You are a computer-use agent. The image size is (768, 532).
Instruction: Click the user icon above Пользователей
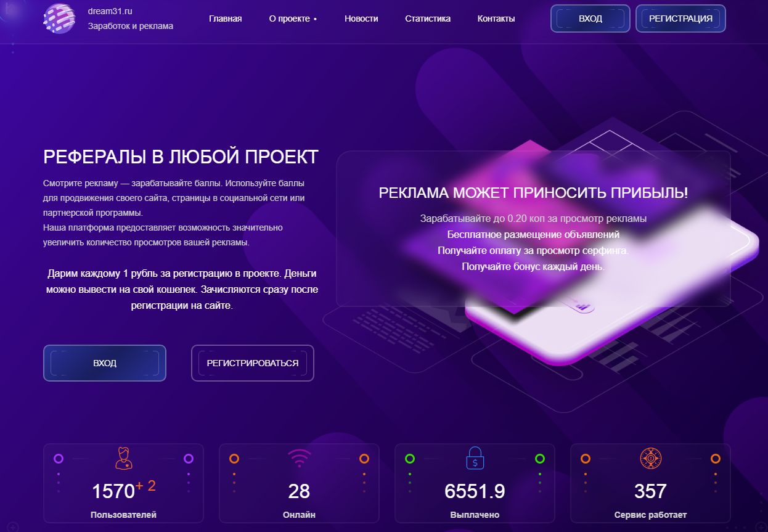pos(123,459)
